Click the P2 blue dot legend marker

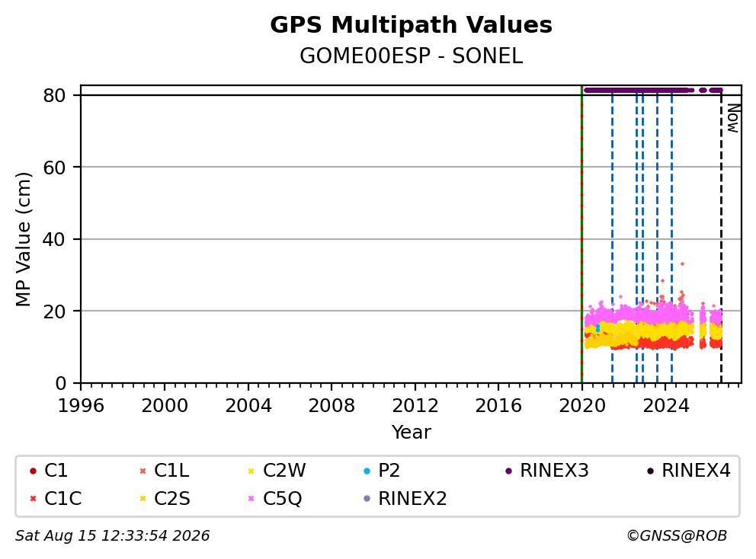coord(367,471)
